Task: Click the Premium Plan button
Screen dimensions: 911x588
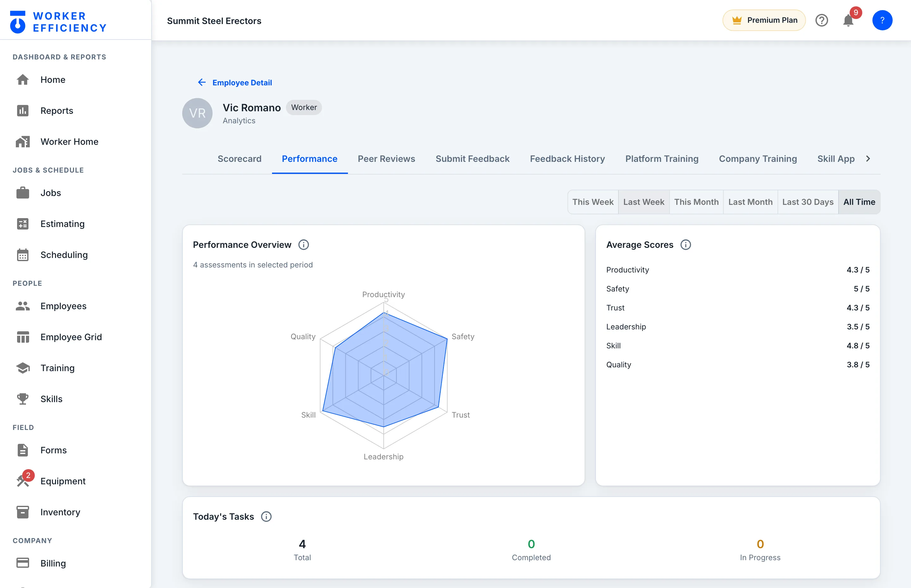Action: click(764, 20)
